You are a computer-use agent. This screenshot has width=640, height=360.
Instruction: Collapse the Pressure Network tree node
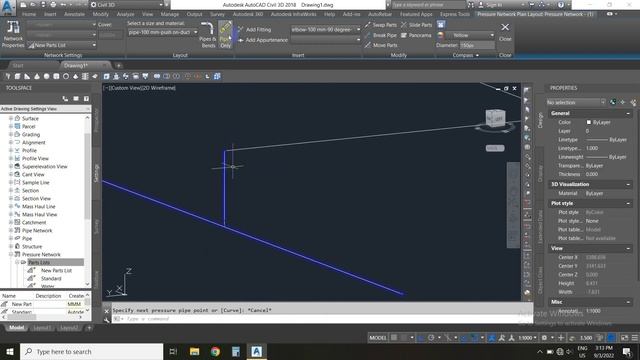point(11,254)
